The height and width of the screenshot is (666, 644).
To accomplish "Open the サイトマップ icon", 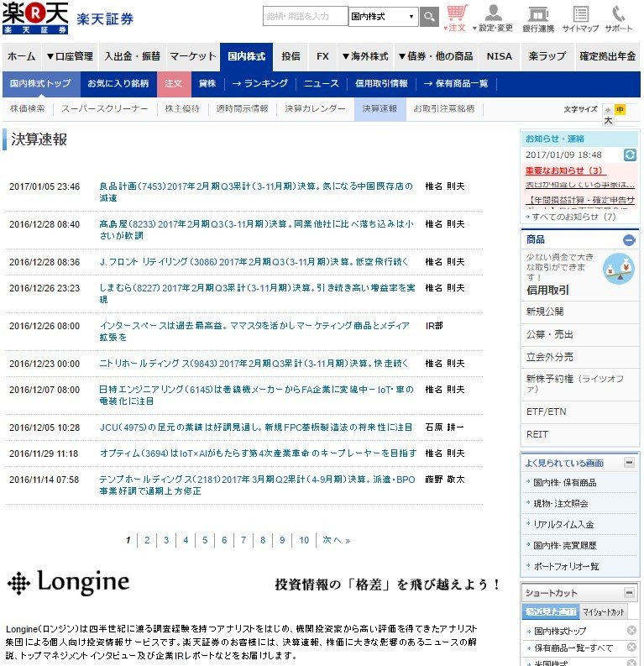I will [580, 18].
